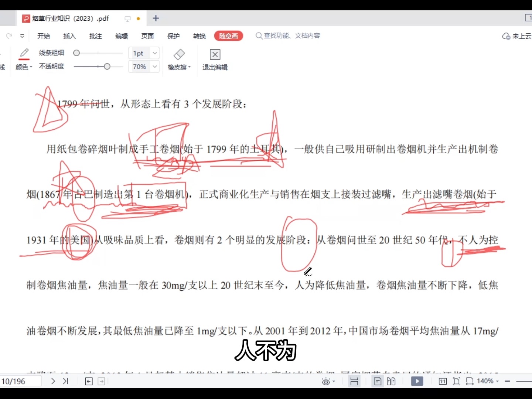Click the 未上云 cloud status icon
The height and width of the screenshot is (399, 532).
[506, 36]
